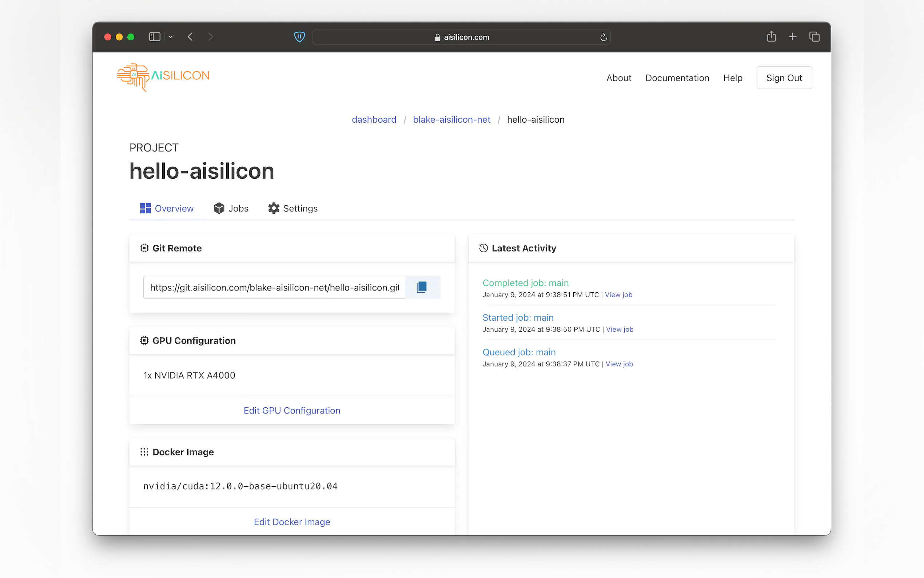Click the Sign Out button
This screenshot has width=924, height=578.
tap(784, 78)
